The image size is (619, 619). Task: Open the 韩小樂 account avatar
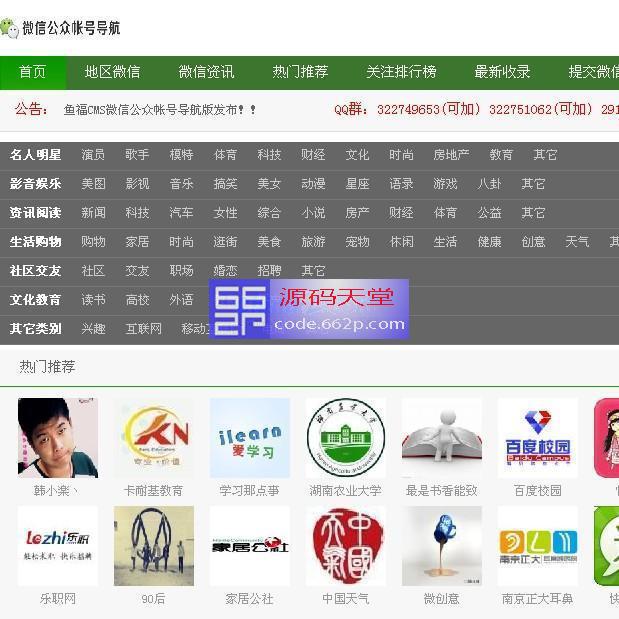(x=58, y=438)
